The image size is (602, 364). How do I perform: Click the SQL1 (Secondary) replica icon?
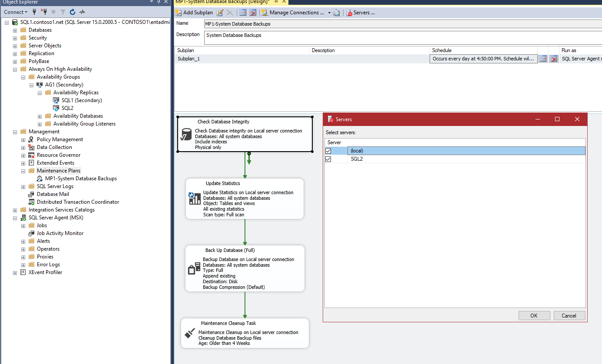[x=56, y=100]
